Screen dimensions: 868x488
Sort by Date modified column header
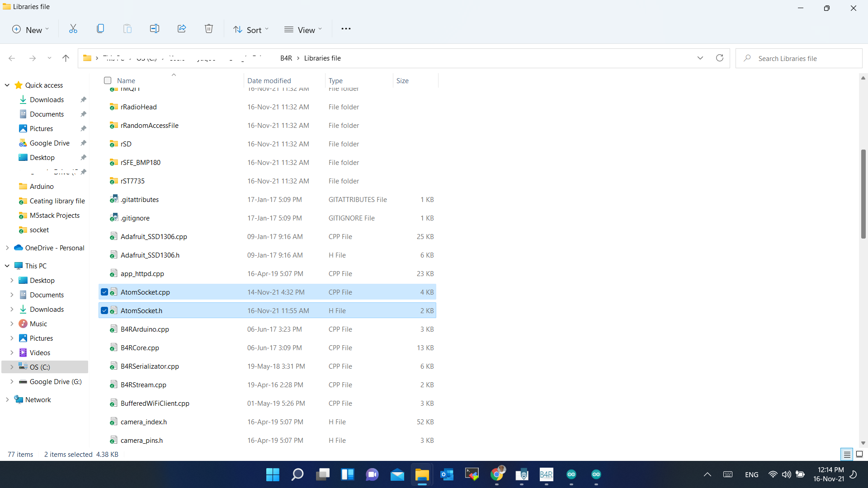pyautogui.click(x=269, y=80)
